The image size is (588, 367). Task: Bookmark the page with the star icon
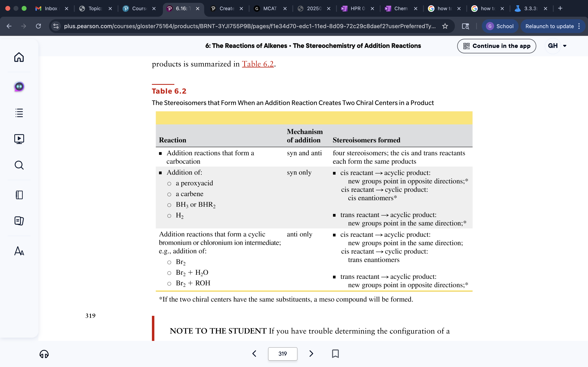point(445,26)
